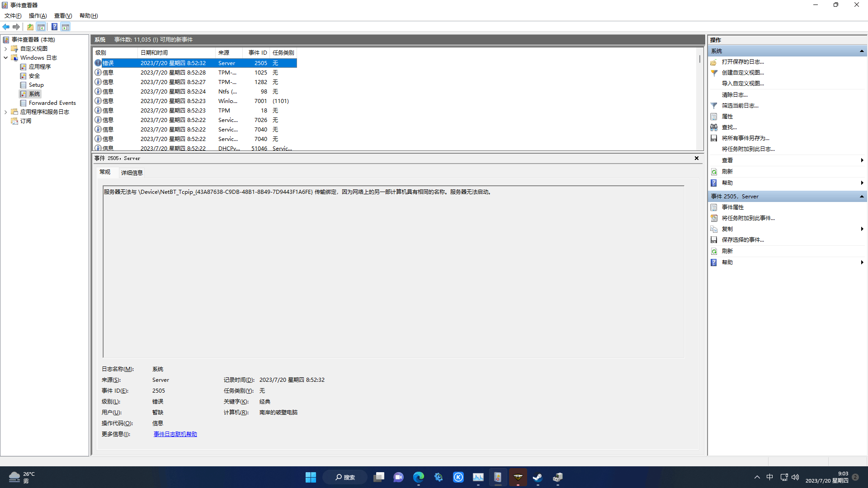868x488 pixels.
Task: Click the create custom view funnel icon
Action: 714,73
